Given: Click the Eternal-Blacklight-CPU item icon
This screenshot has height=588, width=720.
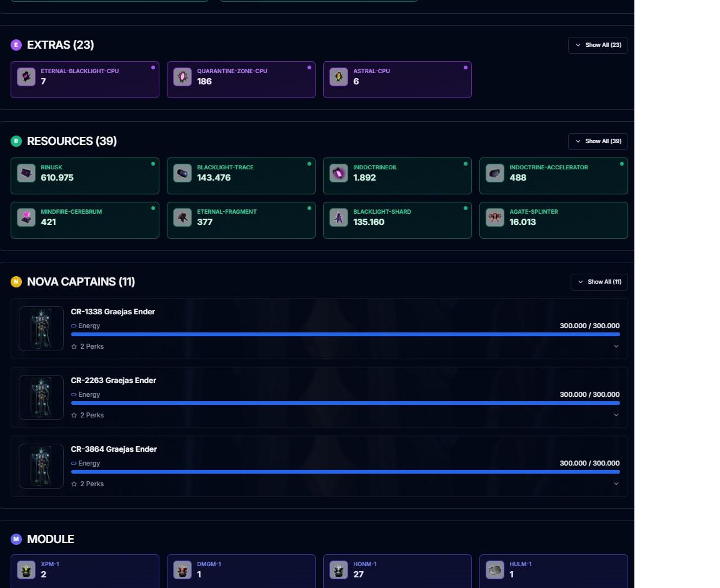Looking at the screenshot, I should (26, 77).
